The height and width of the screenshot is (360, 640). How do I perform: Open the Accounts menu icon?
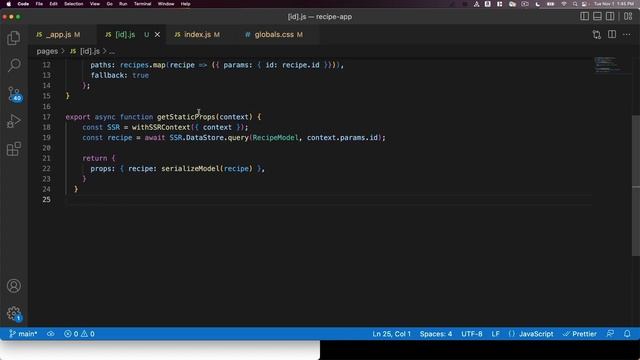[x=13, y=286]
